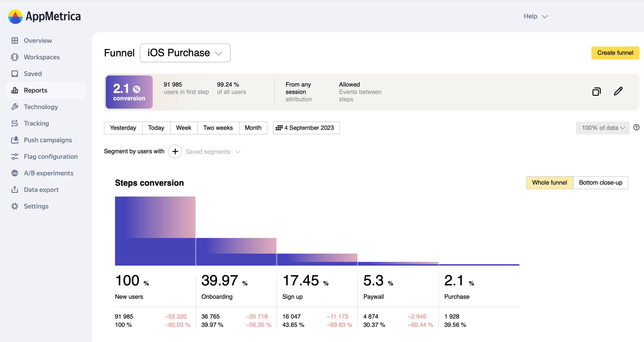Open Settings via the gear icon
This screenshot has width=644, height=342.
point(15,206)
